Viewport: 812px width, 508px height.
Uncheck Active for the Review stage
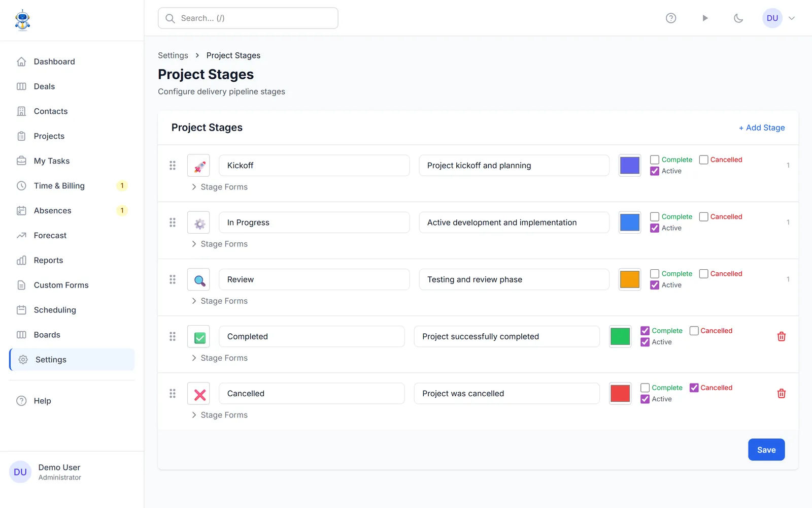point(655,285)
